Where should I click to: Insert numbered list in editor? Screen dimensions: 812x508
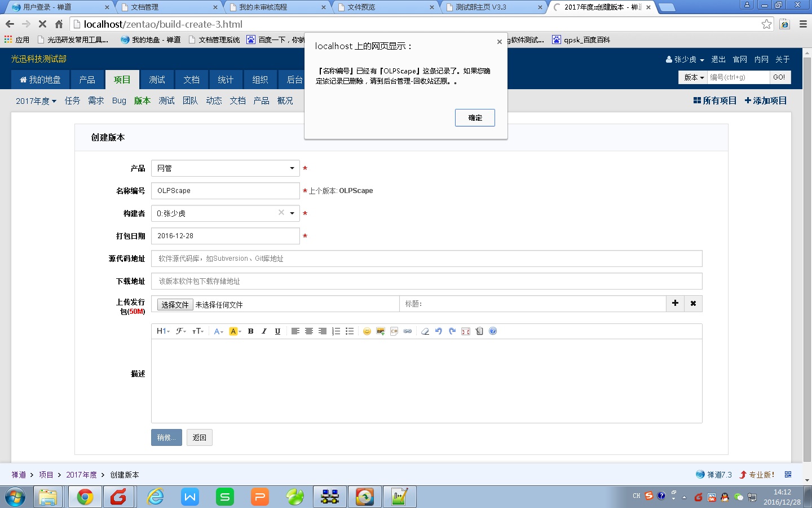336,331
